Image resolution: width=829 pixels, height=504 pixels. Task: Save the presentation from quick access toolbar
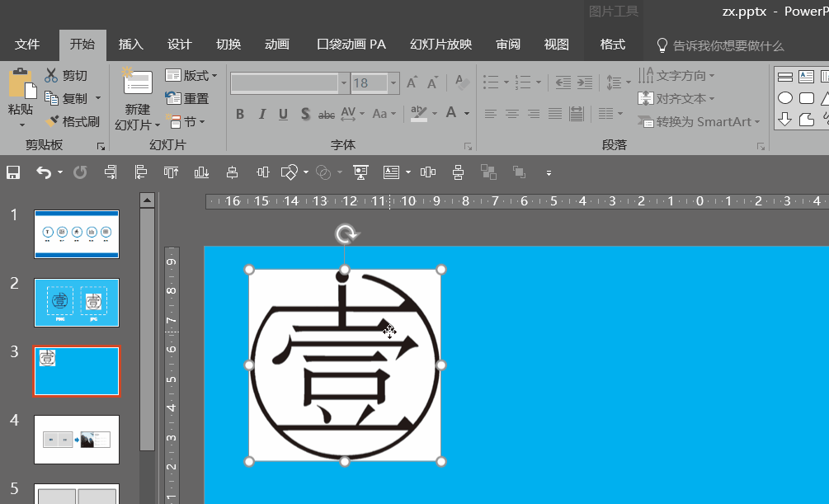pos(13,172)
